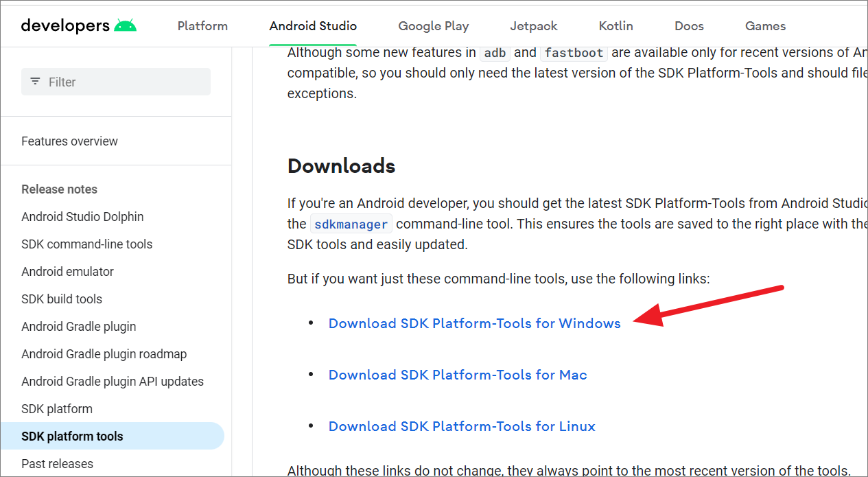Open Android Gradle plugin roadmap
Viewport: 868px width, 477px height.
click(104, 354)
